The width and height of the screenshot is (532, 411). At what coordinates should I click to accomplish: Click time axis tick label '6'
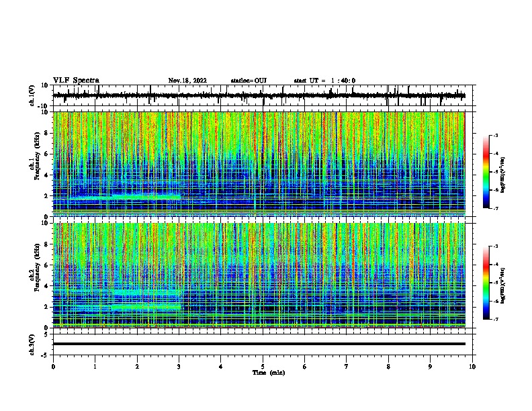pos(305,367)
